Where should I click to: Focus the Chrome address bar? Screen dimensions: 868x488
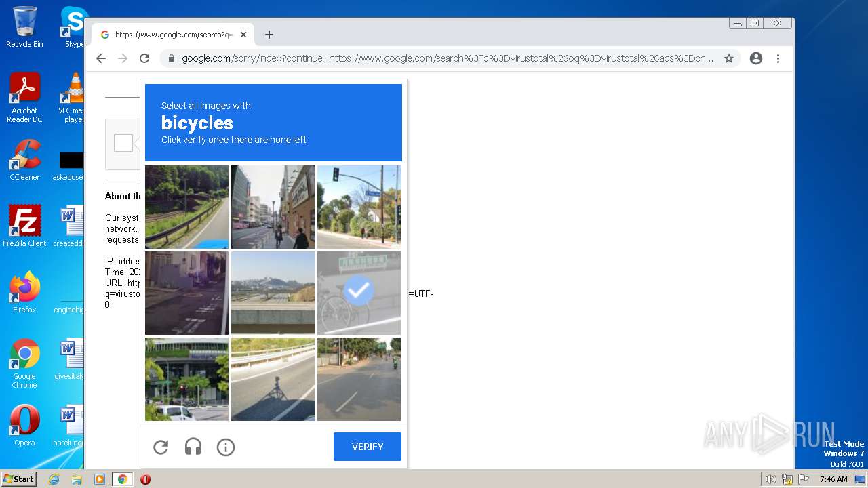[448, 58]
